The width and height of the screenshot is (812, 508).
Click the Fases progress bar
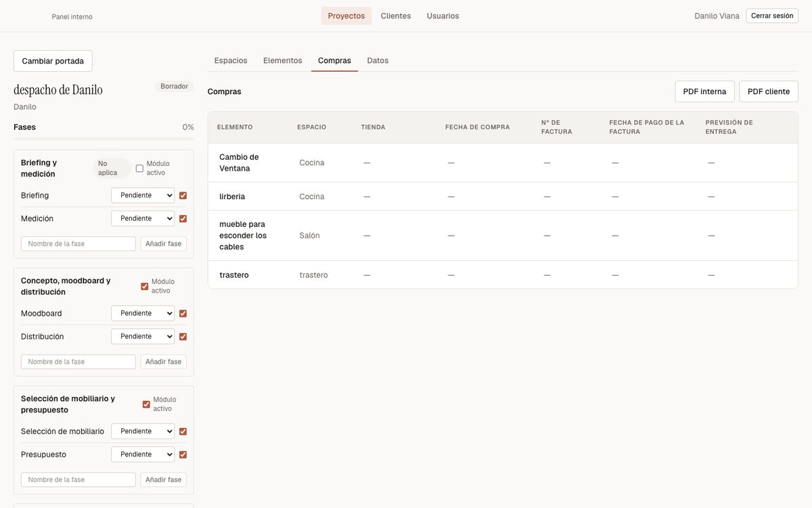coord(104,139)
